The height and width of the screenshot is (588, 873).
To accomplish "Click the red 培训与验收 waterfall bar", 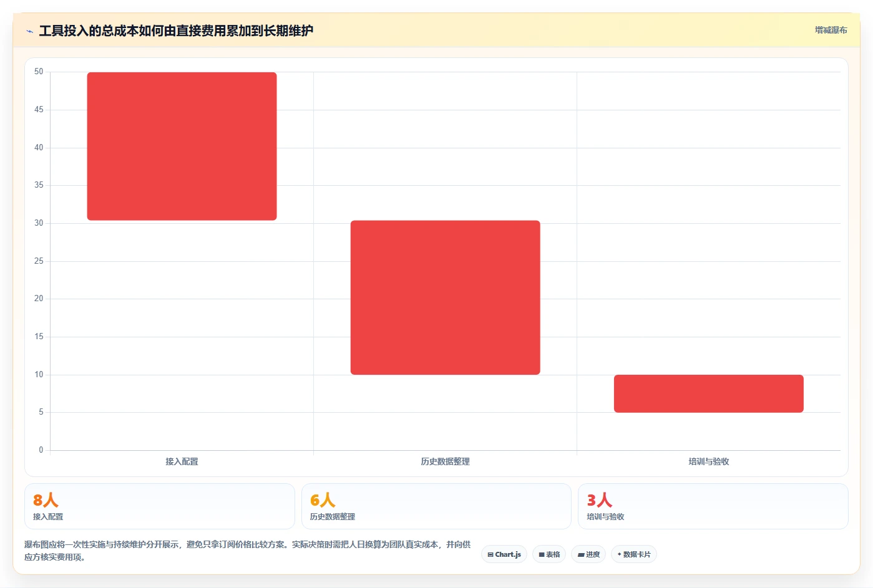I will tap(708, 393).
